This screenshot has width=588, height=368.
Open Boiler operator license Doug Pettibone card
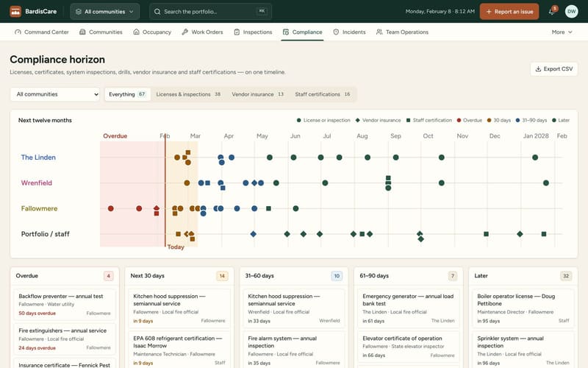tap(523, 308)
